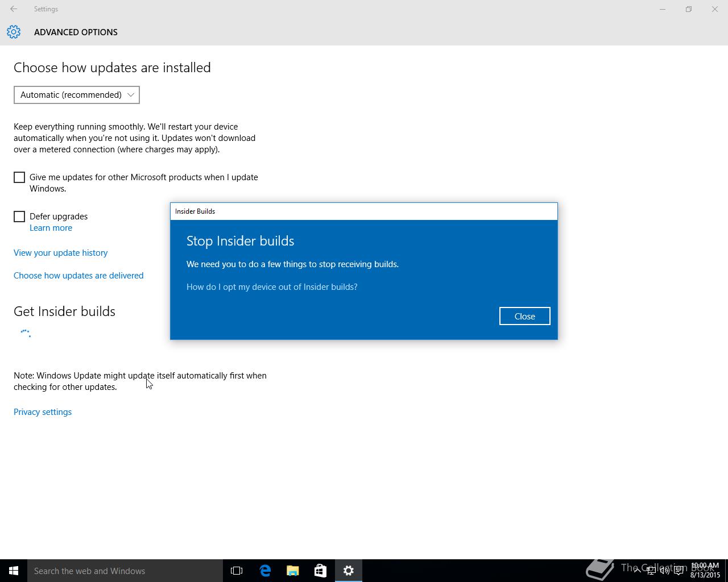Image resolution: width=728 pixels, height=582 pixels.
Task: Open the volume tray icon
Action: coord(665,571)
